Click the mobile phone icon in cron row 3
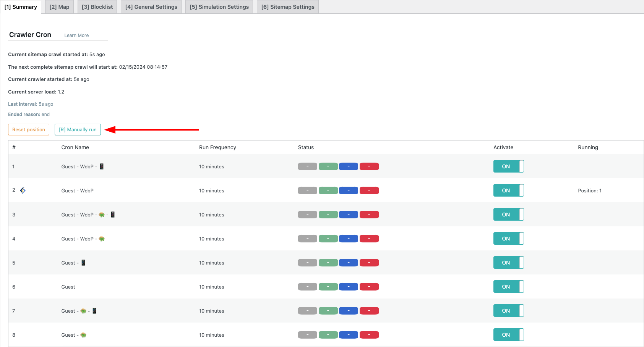Viewport: 644px width, 347px height. 113,215
